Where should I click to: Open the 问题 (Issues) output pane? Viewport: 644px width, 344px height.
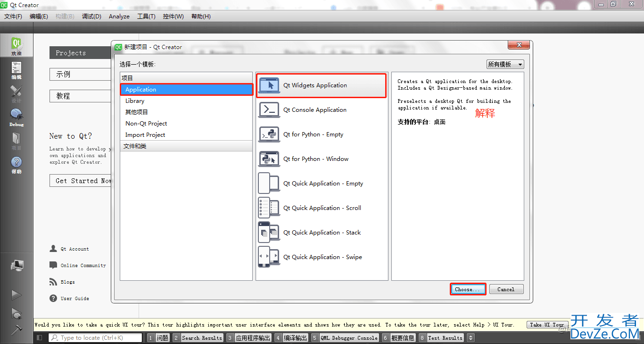coord(158,338)
